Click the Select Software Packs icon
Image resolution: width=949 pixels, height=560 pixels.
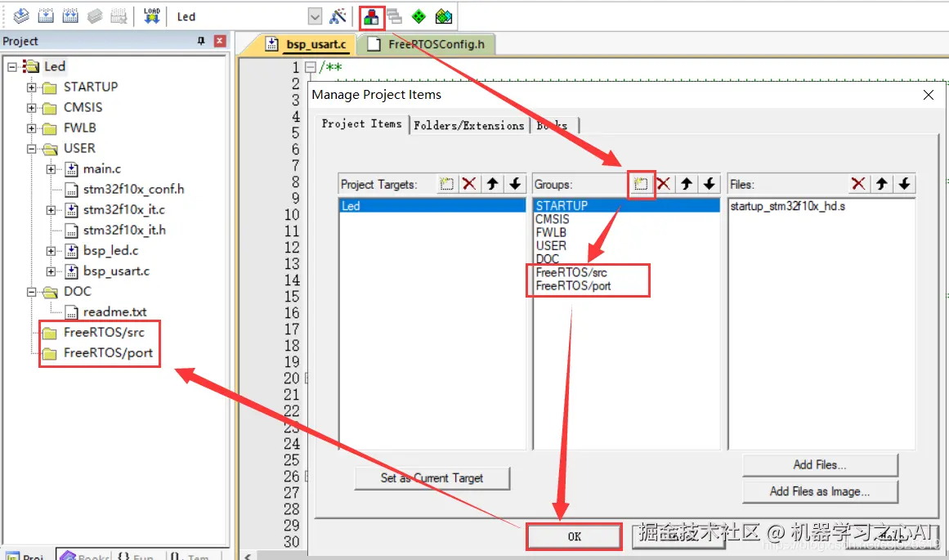point(444,16)
